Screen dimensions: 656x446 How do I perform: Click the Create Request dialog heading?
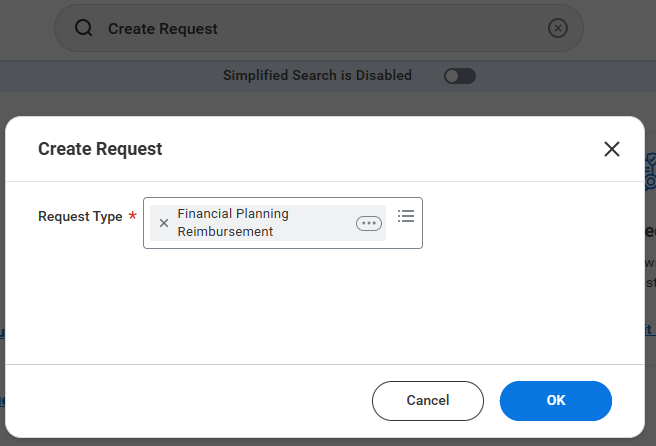tap(100, 149)
